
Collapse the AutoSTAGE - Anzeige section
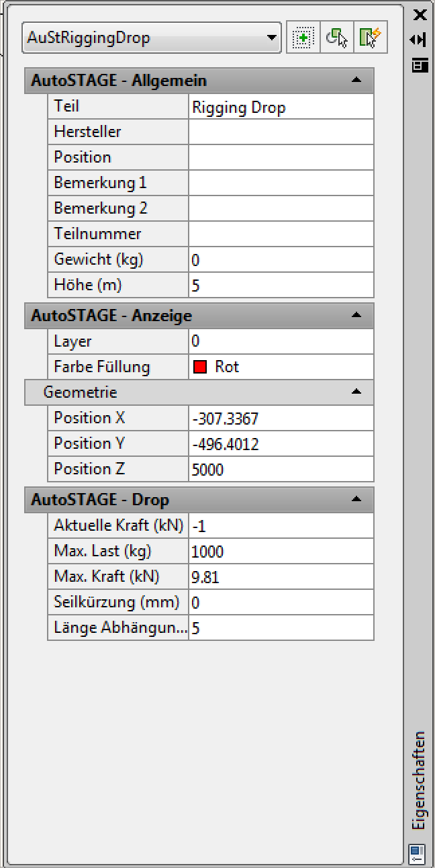tap(356, 315)
